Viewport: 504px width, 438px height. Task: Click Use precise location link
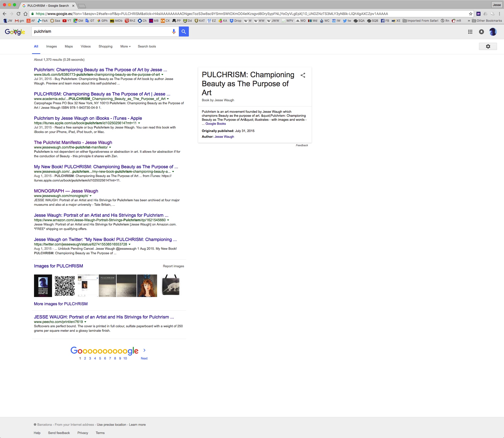coord(112,425)
